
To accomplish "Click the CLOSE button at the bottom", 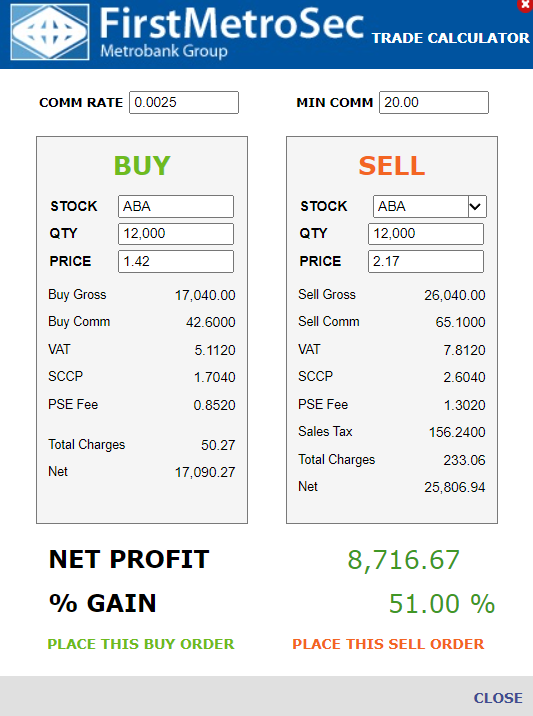I will pyautogui.click(x=498, y=698).
